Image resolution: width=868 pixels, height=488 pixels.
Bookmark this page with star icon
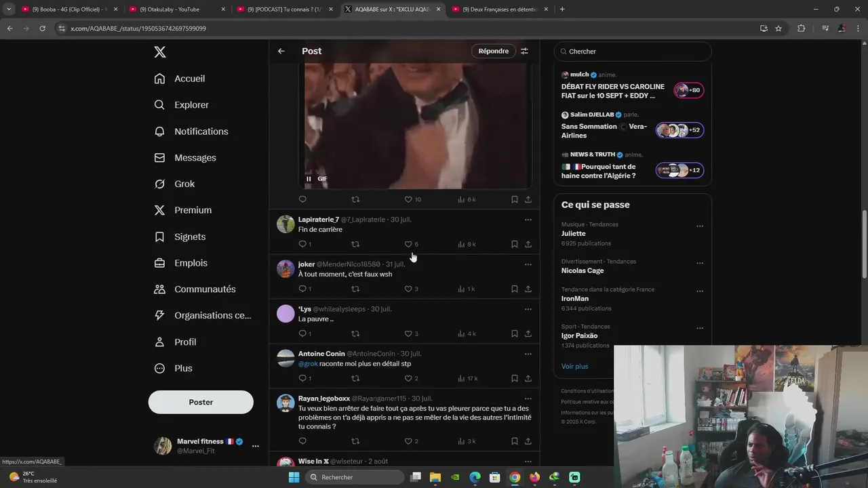click(x=778, y=28)
